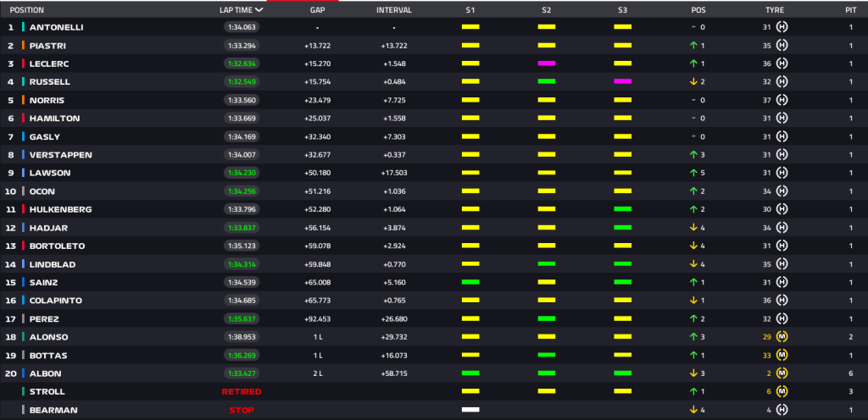Select medium tyre icon in Albon row

pyautogui.click(x=782, y=373)
